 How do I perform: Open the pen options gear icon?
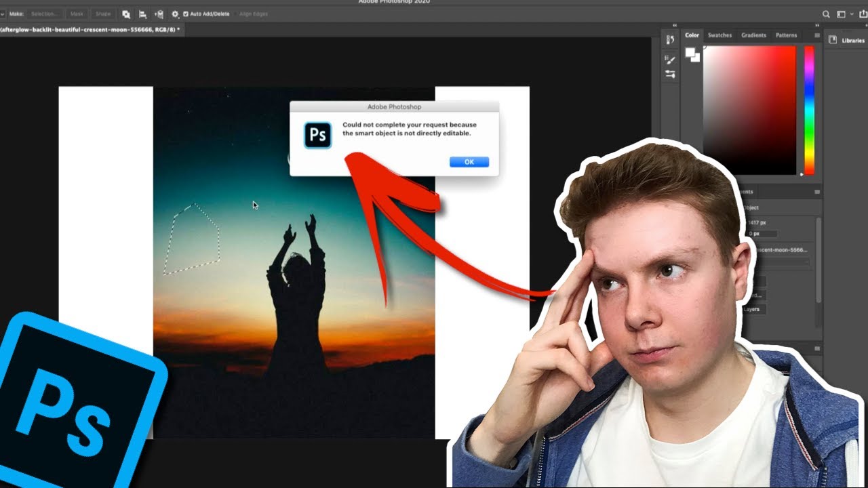click(175, 14)
